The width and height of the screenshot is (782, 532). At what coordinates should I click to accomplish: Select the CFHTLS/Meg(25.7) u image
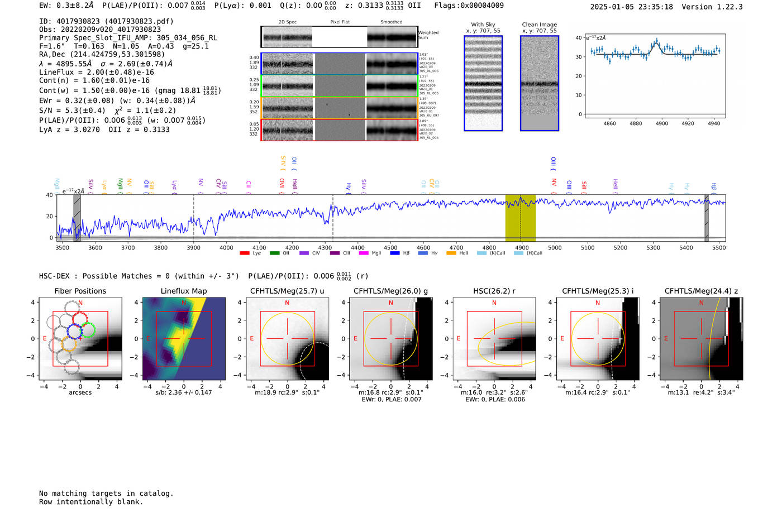(288, 339)
